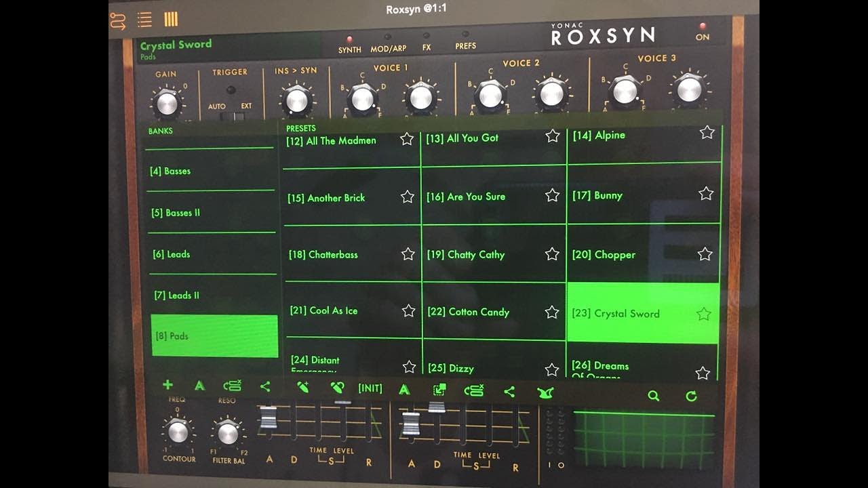The width and height of the screenshot is (868, 488).
Task: Duplicate preset with the copy icon
Action: tap(439, 390)
